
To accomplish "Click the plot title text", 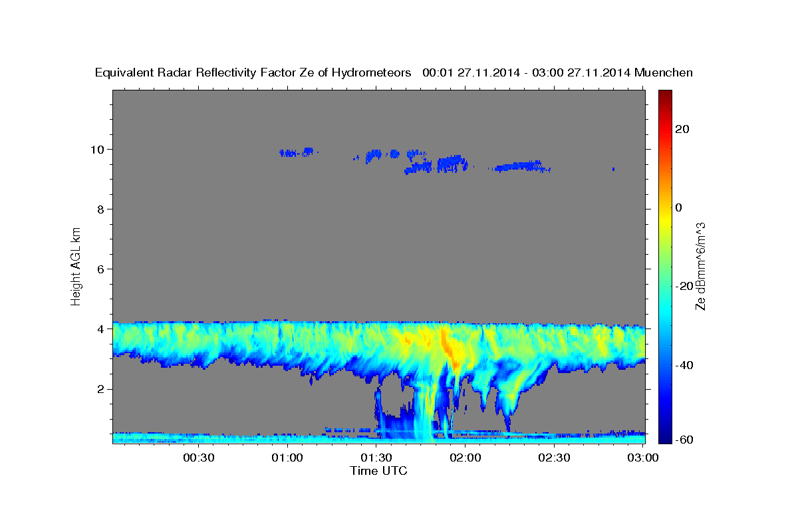I will (x=394, y=72).
